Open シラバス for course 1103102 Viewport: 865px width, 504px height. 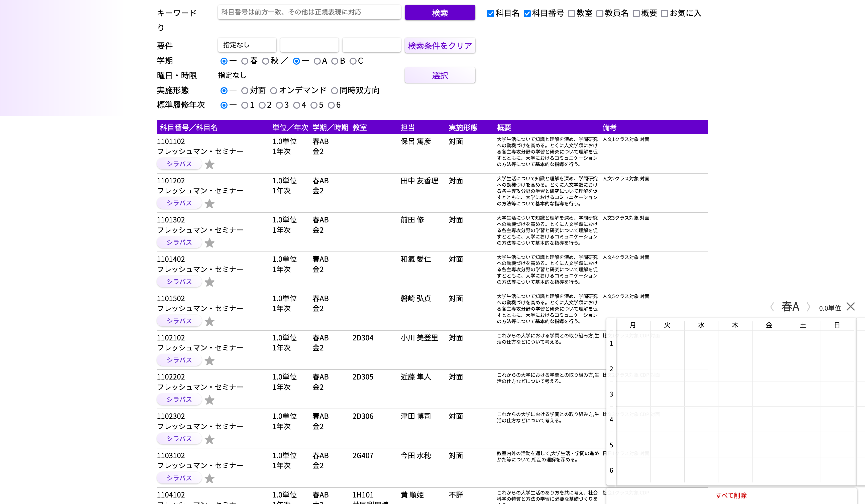coord(179,478)
